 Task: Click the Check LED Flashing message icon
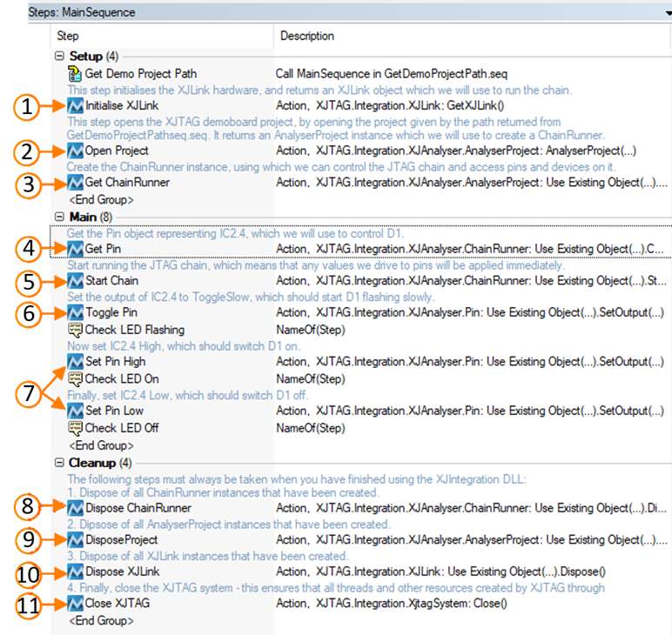[x=75, y=330]
